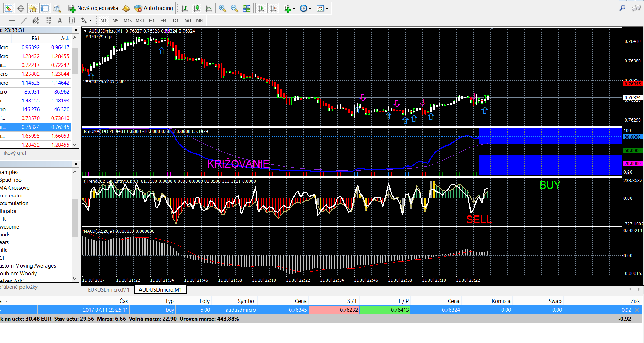The height and width of the screenshot is (343, 644).
Task: Switch chart to bar chart mode
Action: [x=185, y=8]
